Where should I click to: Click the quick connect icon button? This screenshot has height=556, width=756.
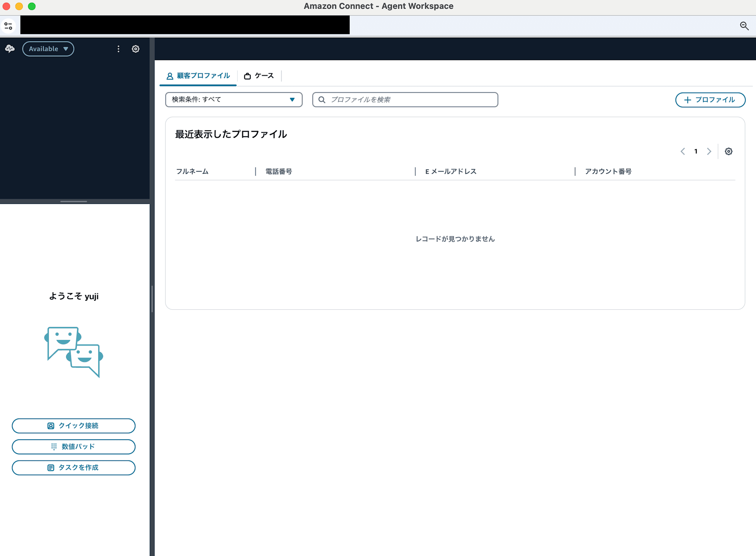[x=52, y=426]
